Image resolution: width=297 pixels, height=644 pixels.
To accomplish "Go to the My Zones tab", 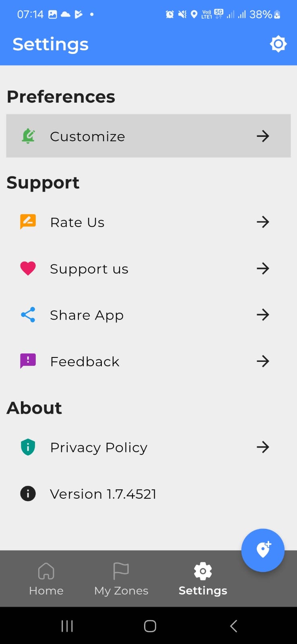I will (121, 579).
